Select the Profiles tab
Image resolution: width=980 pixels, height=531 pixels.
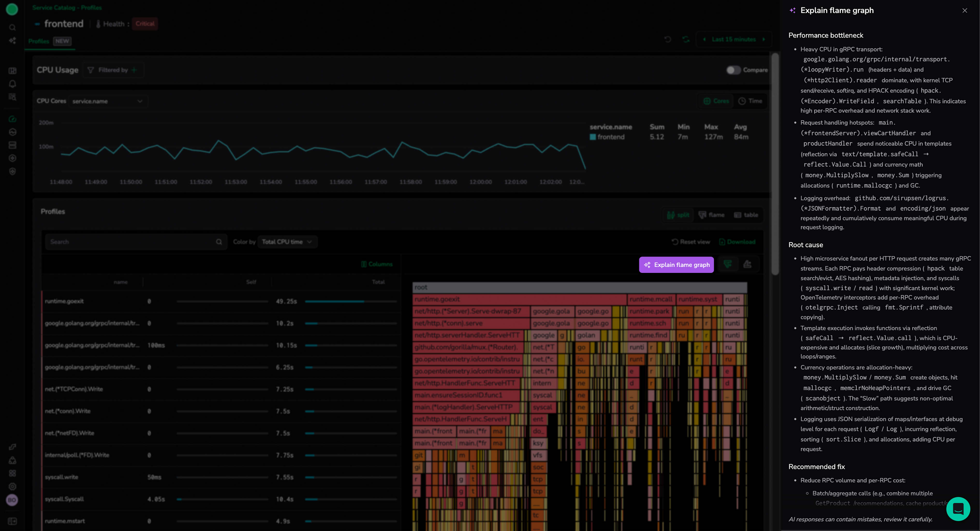click(x=39, y=41)
